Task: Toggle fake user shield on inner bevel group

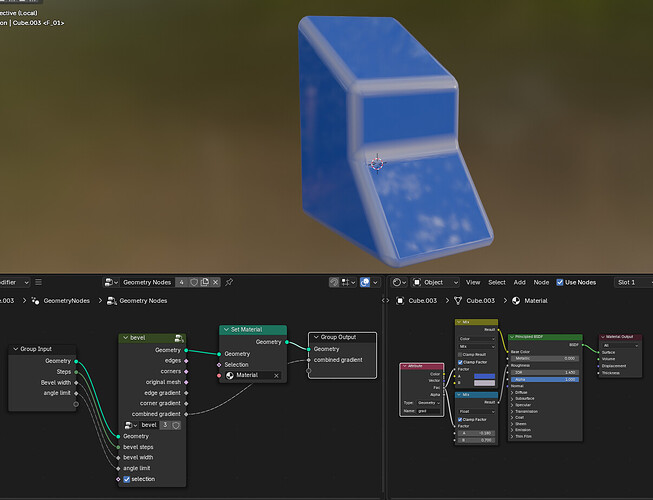Action: (x=176, y=425)
